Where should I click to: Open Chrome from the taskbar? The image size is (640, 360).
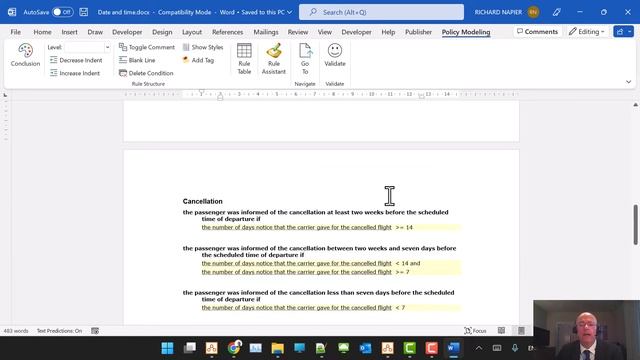tap(234, 348)
